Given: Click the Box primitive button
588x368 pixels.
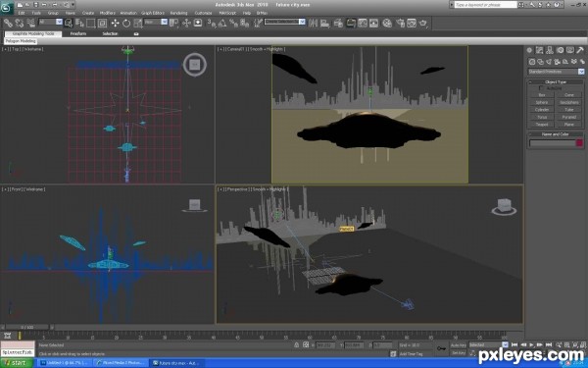Looking at the screenshot, I should tap(542, 95).
